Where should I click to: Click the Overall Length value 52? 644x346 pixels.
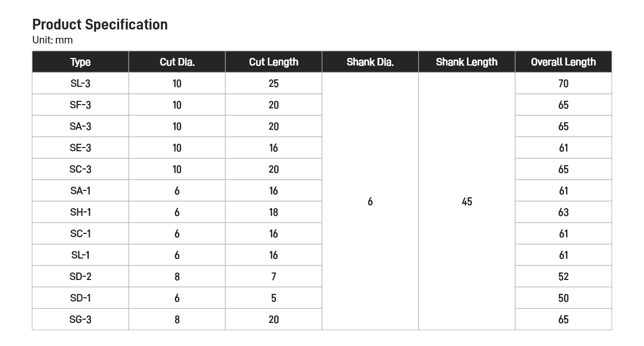563,276
